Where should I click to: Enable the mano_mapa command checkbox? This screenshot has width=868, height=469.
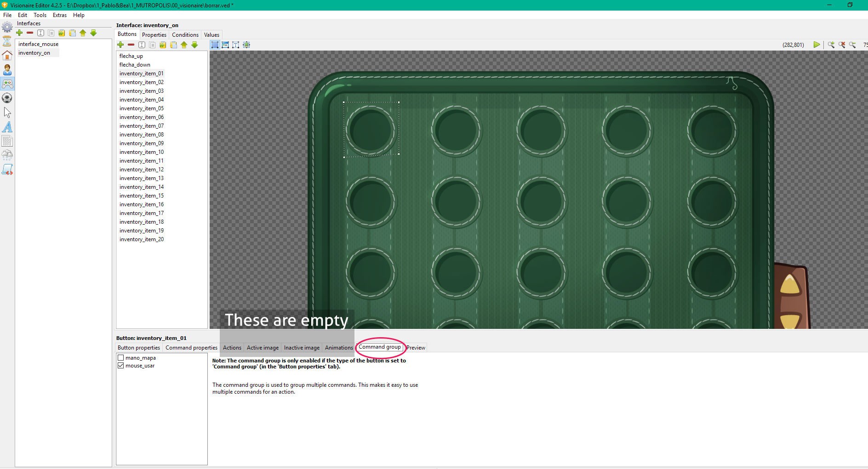121,358
